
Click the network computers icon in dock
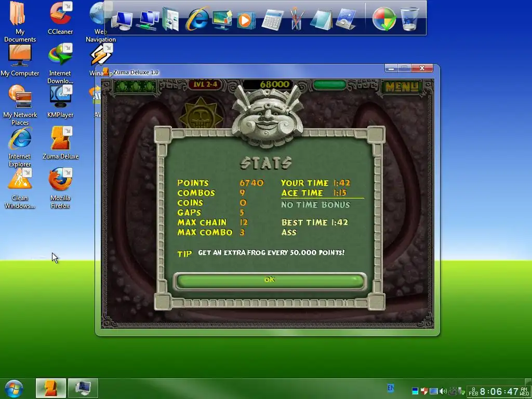coord(148,21)
